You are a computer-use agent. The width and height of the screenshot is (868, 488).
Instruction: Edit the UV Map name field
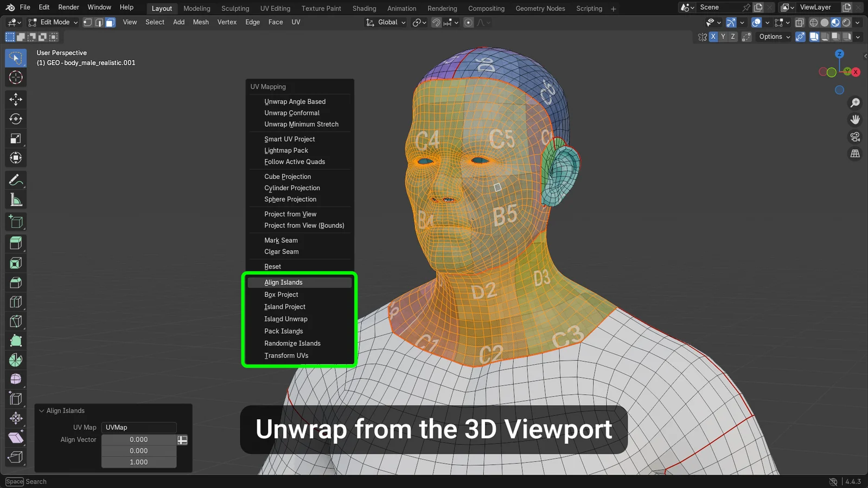coord(138,427)
